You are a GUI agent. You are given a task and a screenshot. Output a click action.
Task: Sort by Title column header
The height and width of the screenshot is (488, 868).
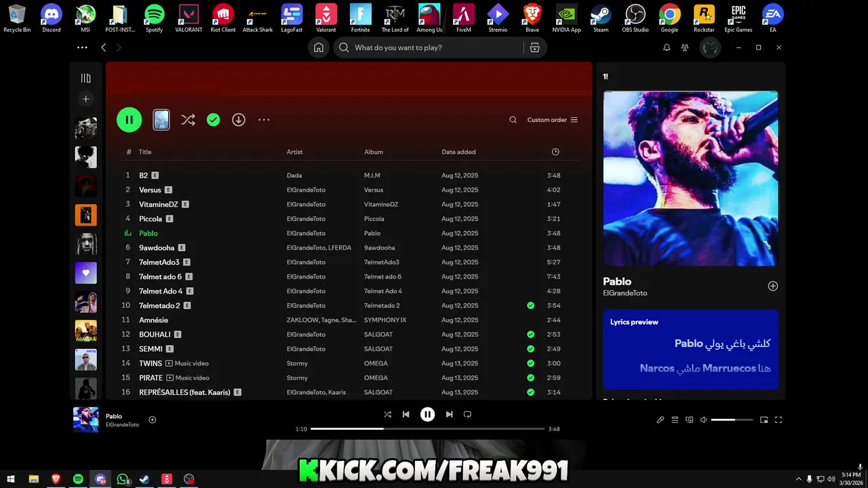tap(145, 152)
